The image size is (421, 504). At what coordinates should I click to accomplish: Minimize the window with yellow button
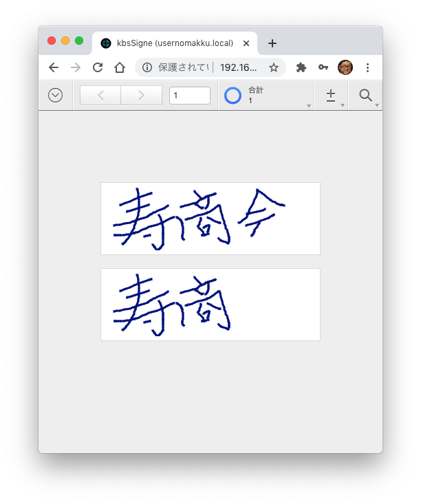tap(65, 41)
